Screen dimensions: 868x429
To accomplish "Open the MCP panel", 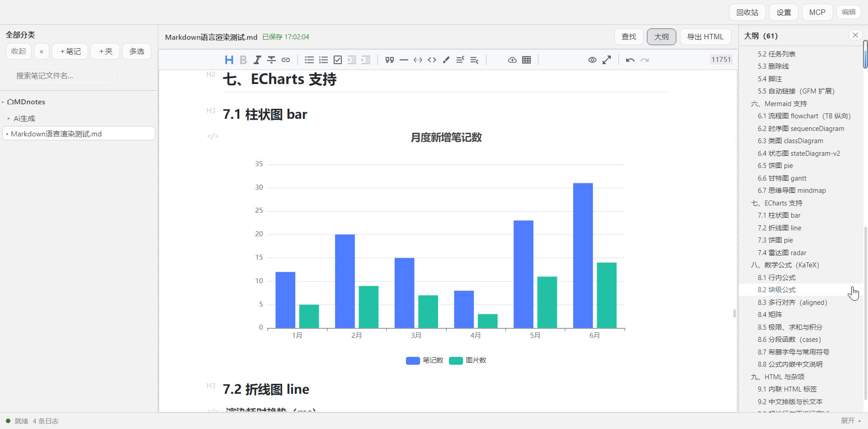I will pos(817,12).
